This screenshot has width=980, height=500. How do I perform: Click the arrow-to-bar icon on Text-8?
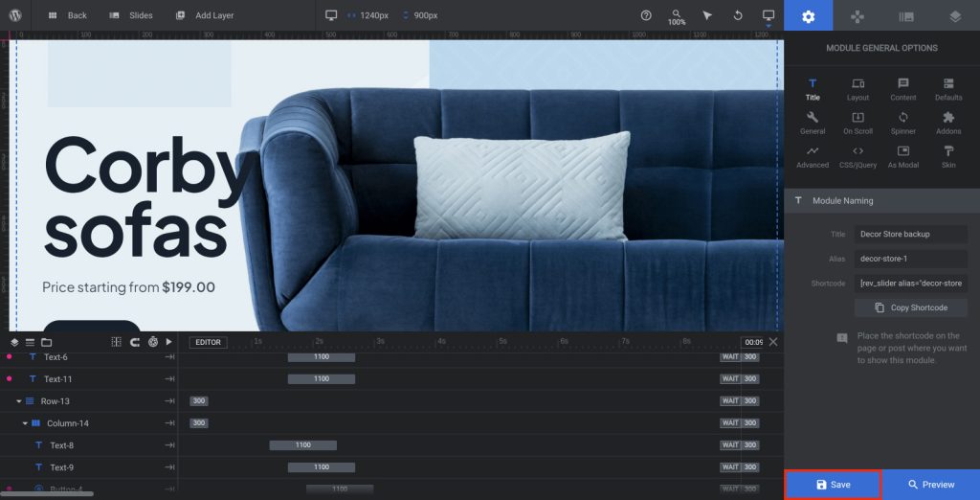(169, 445)
